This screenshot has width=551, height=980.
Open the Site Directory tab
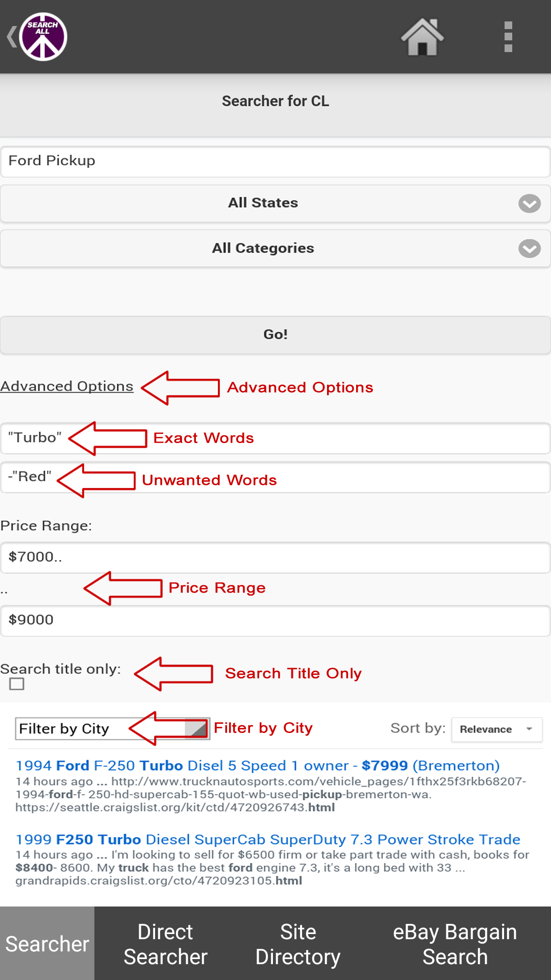[x=298, y=944]
